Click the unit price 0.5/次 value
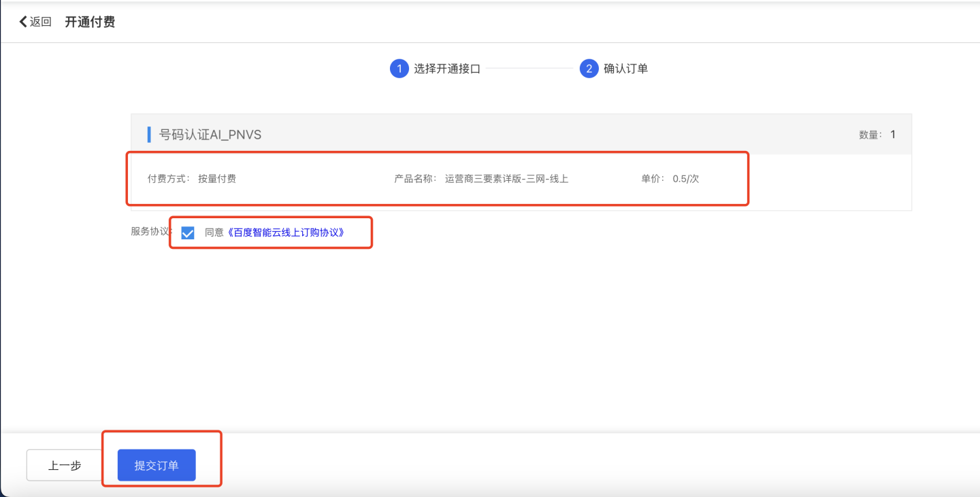This screenshot has width=980, height=497. click(x=686, y=179)
